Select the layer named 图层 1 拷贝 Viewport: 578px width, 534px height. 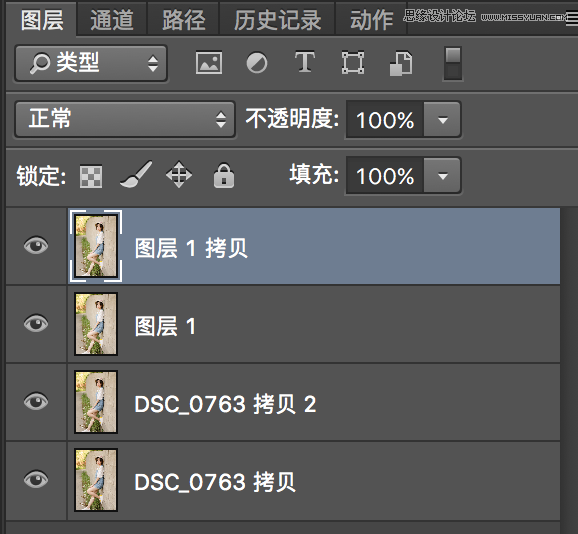[x=314, y=246]
